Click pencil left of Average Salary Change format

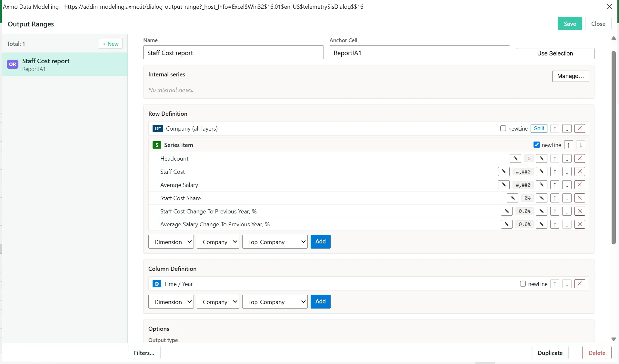pos(507,224)
